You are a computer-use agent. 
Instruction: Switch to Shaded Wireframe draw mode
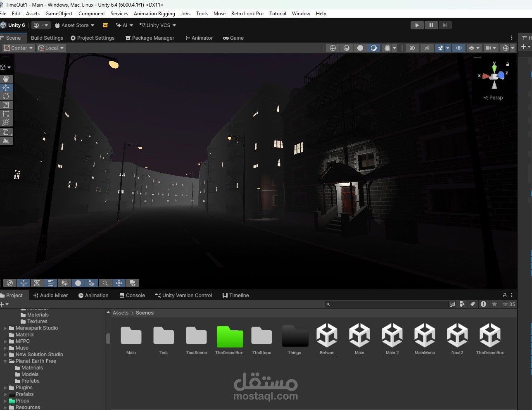click(x=347, y=48)
